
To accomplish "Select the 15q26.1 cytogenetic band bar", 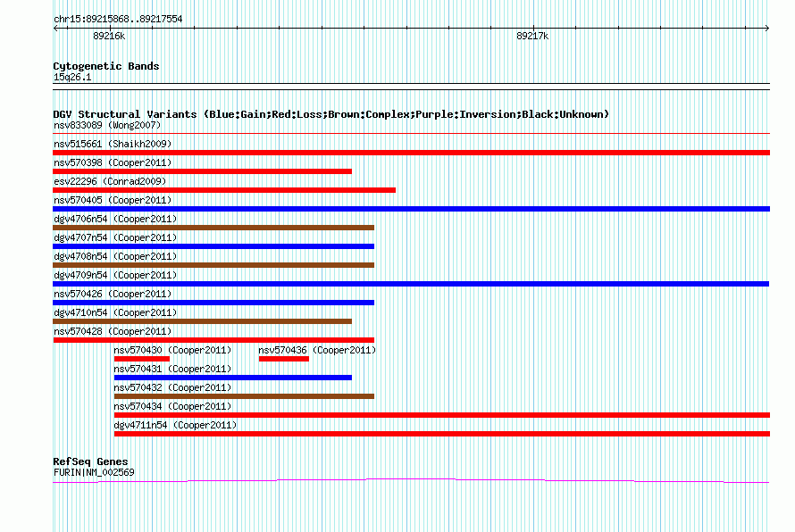I will [411, 87].
